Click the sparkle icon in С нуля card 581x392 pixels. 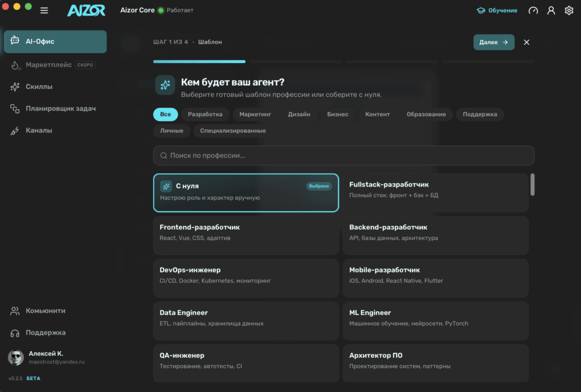click(166, 186)
